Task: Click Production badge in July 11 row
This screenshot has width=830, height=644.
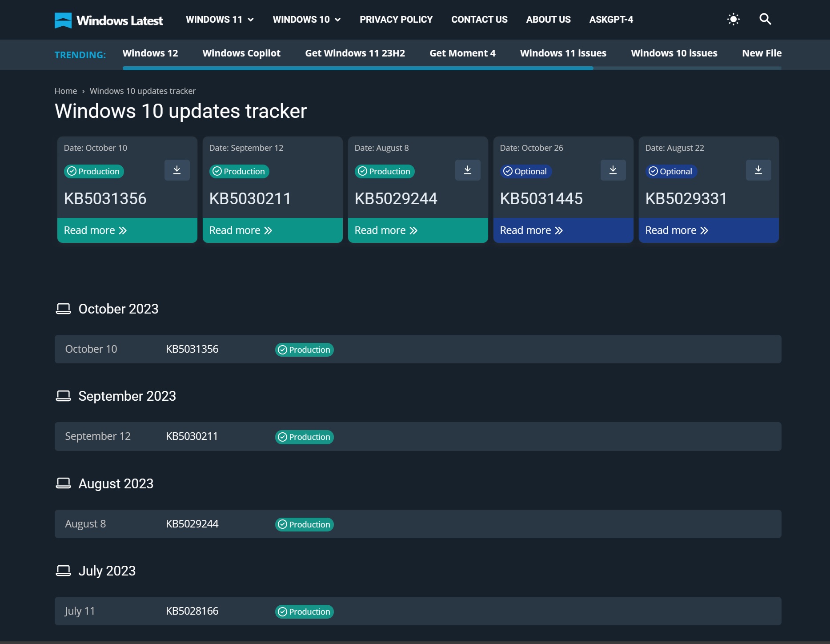Action: pyautogui.click(x=305, y=612)
